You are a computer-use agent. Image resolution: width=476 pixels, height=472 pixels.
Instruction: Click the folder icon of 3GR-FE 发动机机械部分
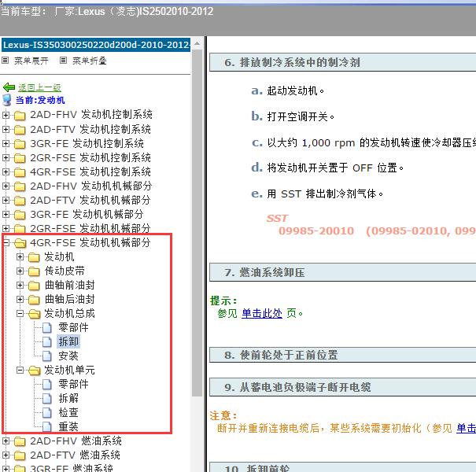(20, 215)
